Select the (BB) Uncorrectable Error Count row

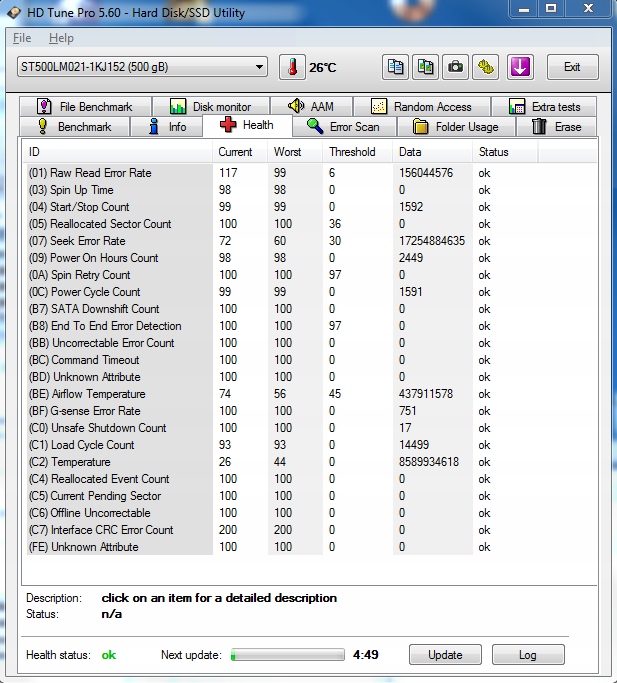point(282,343)
